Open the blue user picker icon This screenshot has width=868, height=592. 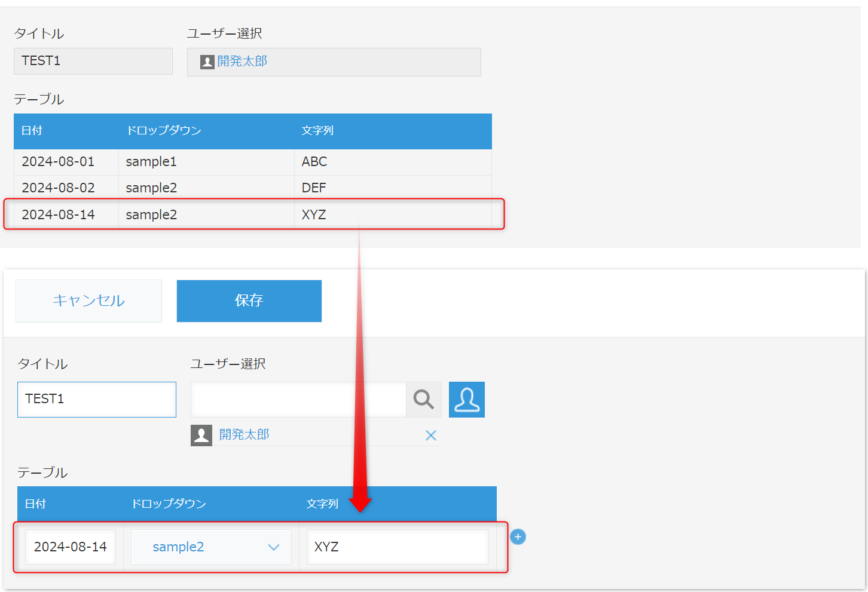[x=467, y=399]
